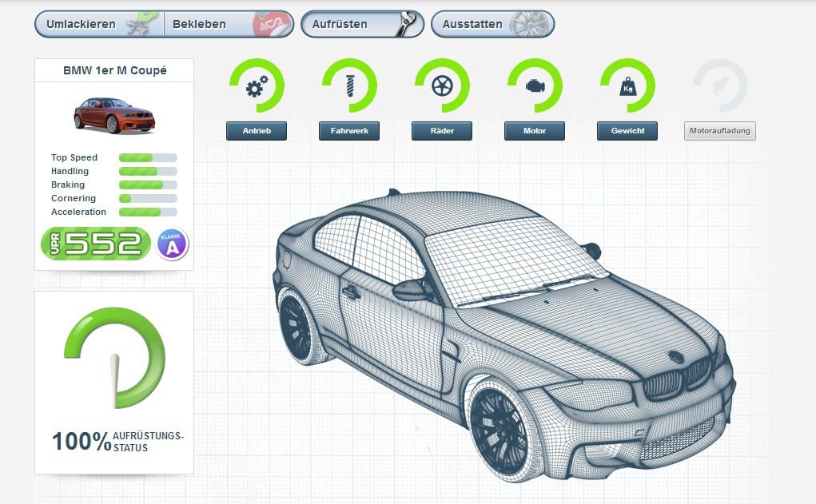816x504 pixels.
Task: Click the disabled Motoraufladung button
Action: 719,131
